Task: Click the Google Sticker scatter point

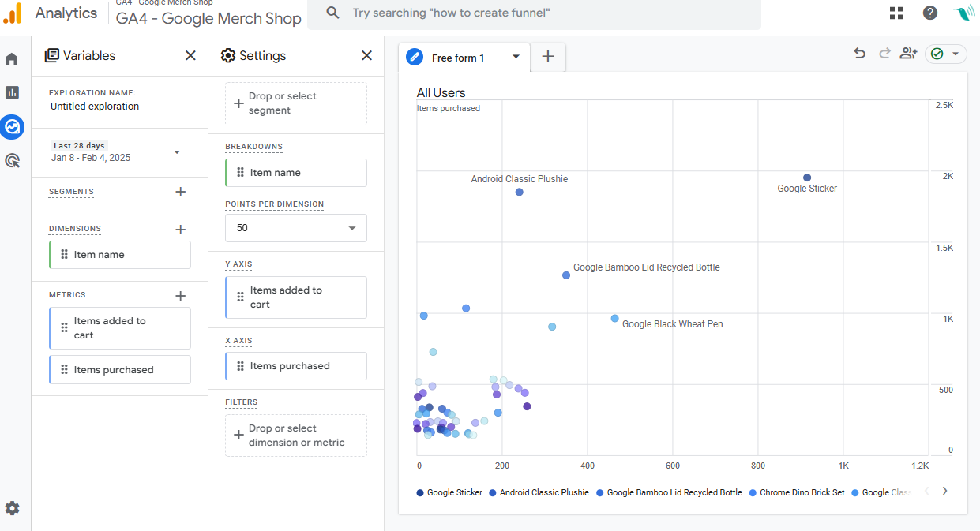Action: pyautogui.click(x=807, y=178)
